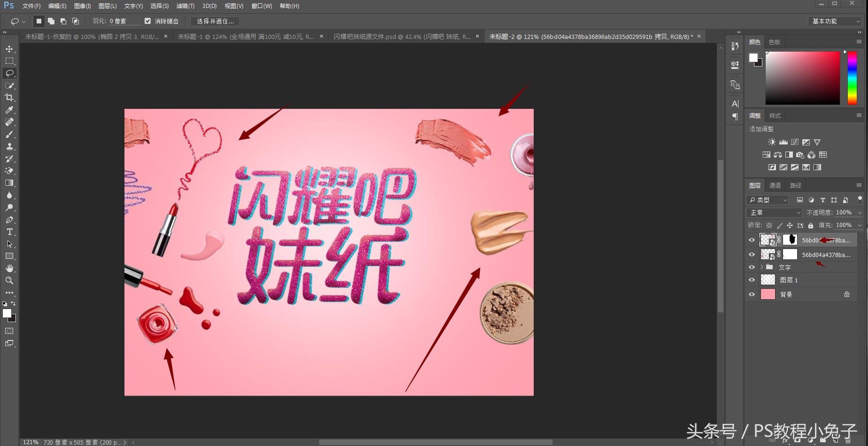Hide the 图层 1 layer

coord(752,280)
